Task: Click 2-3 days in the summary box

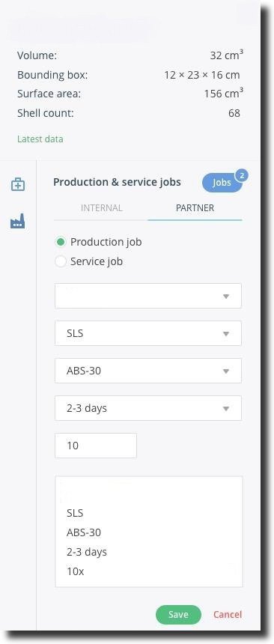Action: 87,552
